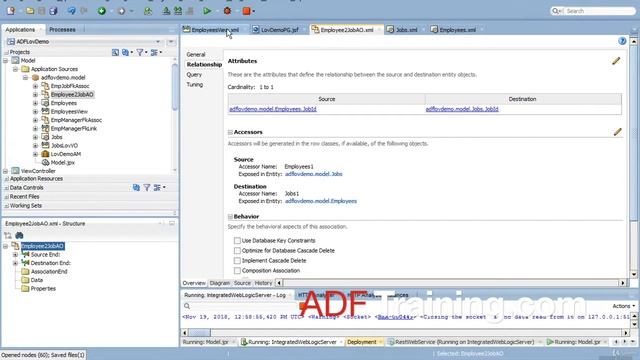Open the adflovdemo.model.Jobs.JobId destination link
This screenshot has height=360, width=640.
[462, 109]
